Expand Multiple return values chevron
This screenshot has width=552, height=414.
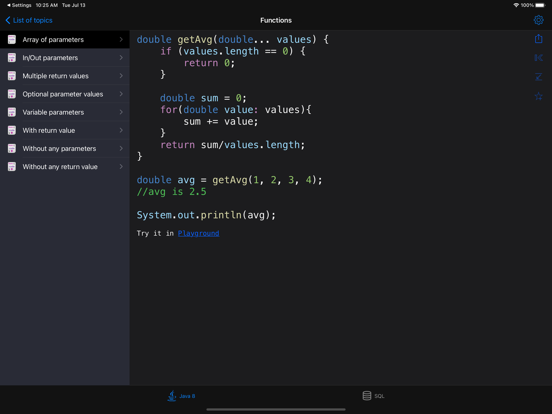click(x=121, y=76)
